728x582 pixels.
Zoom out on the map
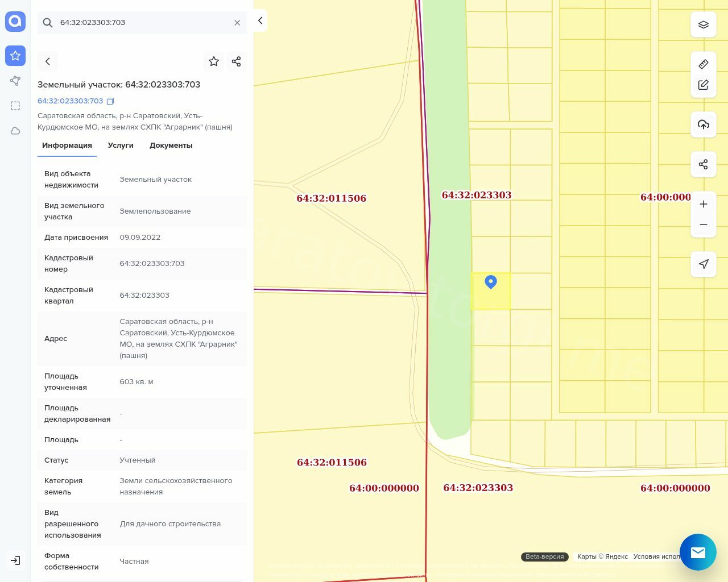click(x=703, y=225)
